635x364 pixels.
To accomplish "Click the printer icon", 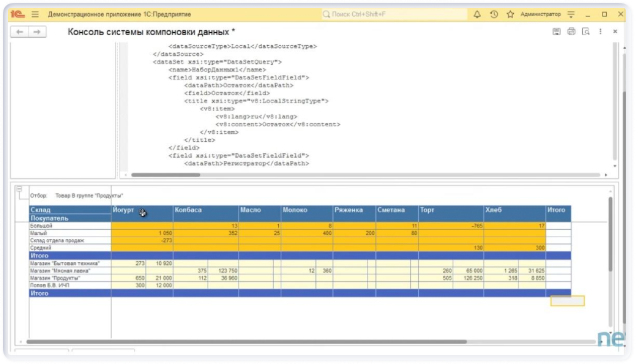I will click(x=571, y=32).
